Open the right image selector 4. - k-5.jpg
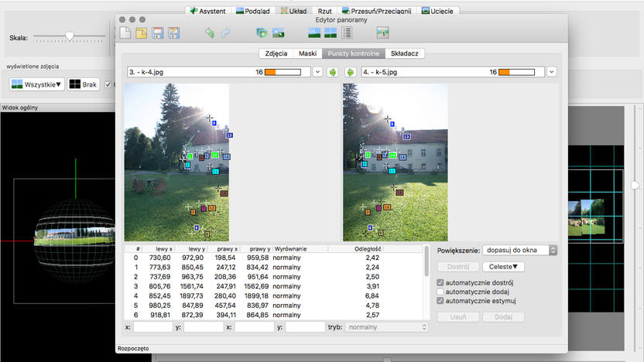Image resolution: width=644 pixels, height=362 pixels. 458,72
